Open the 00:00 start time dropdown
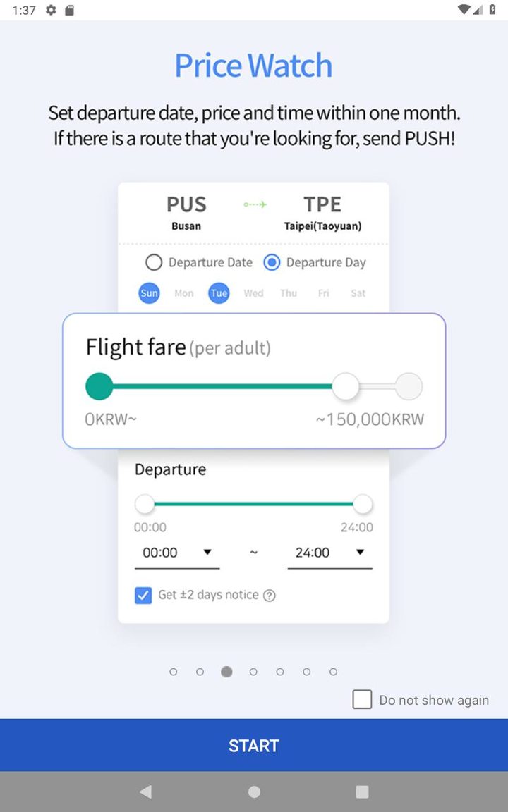This screenshot has height=812, width=508. click(177, 553)
